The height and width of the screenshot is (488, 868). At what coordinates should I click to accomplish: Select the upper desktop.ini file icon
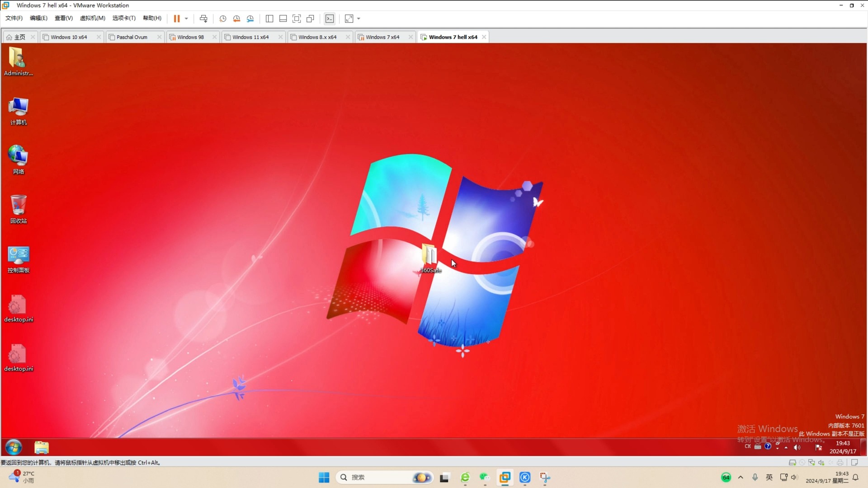pyautogui.click(x=19, y=308)
